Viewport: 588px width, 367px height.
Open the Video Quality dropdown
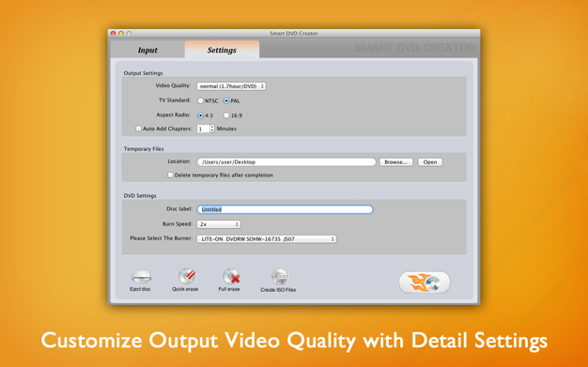pos(231,86)
